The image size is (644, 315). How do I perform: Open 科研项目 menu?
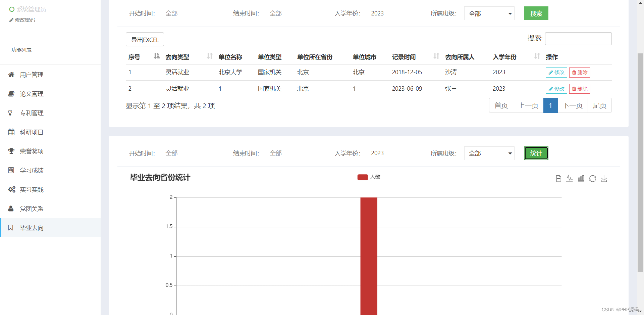50,132
